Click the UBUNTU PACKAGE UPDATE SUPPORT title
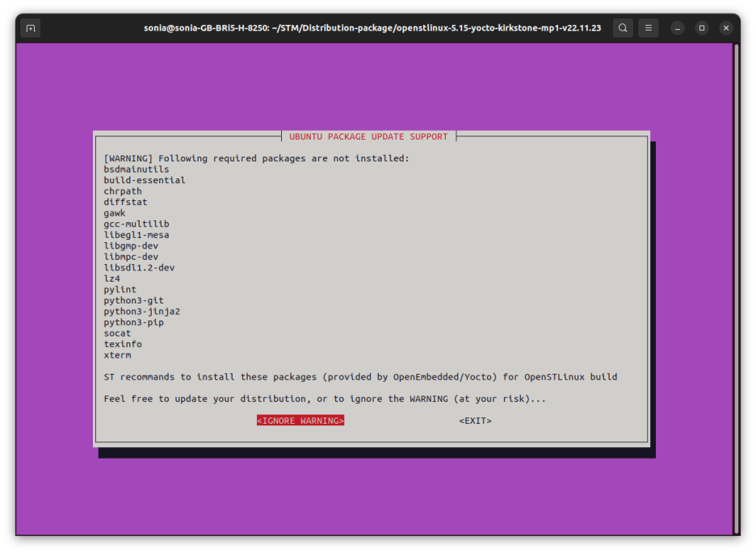This screenshot has height=553, width=756. (368, 136)
